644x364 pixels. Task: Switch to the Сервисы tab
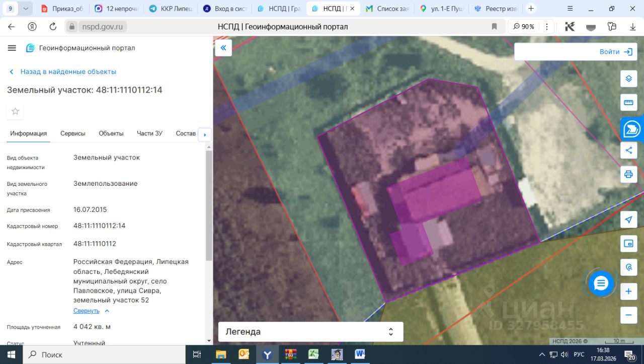73,133
